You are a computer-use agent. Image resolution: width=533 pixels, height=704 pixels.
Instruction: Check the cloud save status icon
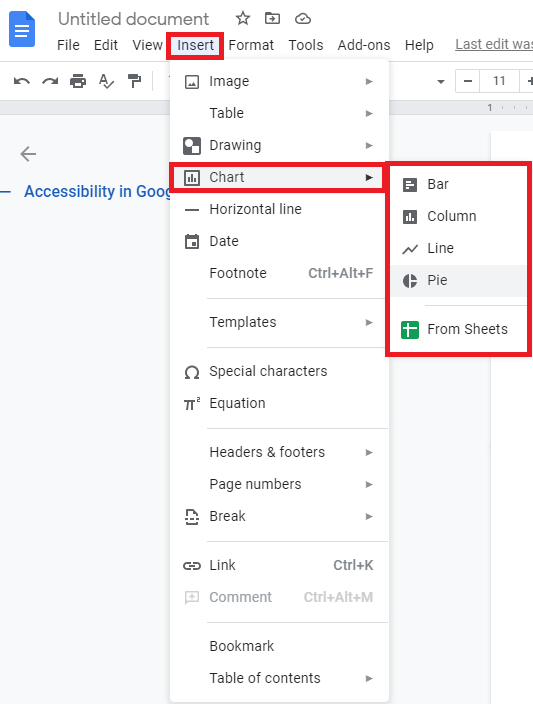[303, 19]
